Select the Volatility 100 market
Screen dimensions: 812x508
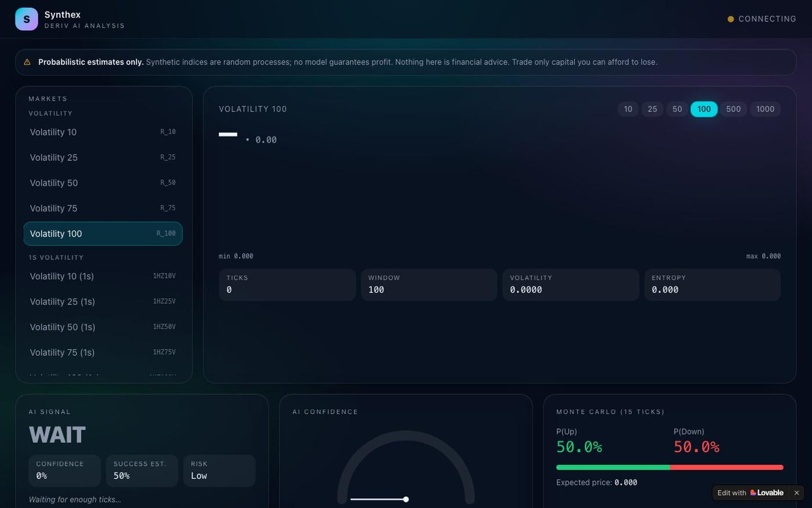tap(103, 234)
